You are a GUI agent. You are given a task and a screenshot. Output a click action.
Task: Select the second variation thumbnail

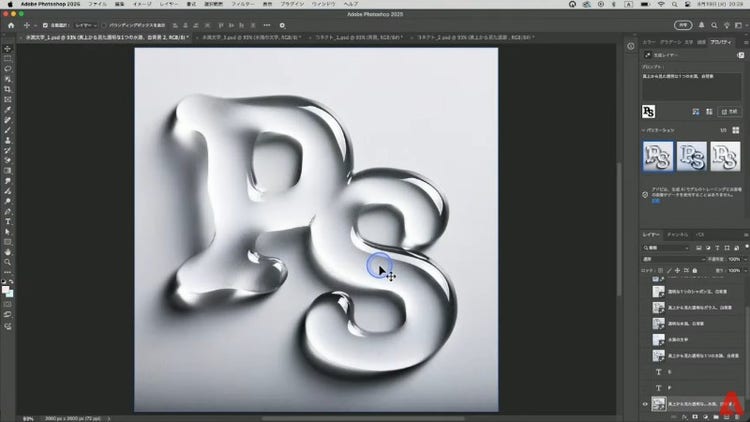(691, 156)
